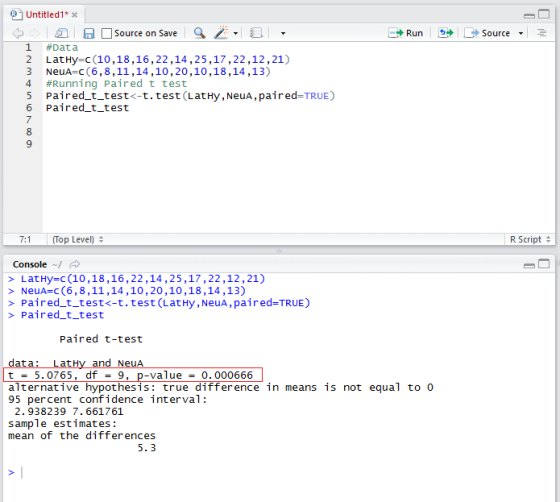Expand the code tools dropdown arrow
Viewport: 560px width, 502px height.
tap(236, 33)
